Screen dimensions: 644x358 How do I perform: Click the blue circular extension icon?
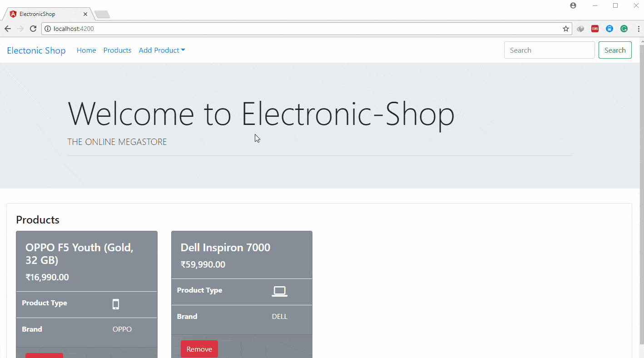point(609,29)
